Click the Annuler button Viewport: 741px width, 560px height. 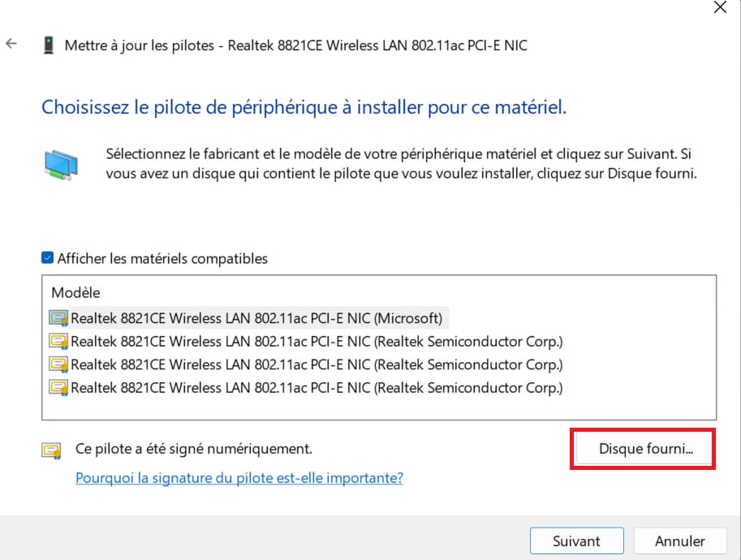click(x=679, y=541)
